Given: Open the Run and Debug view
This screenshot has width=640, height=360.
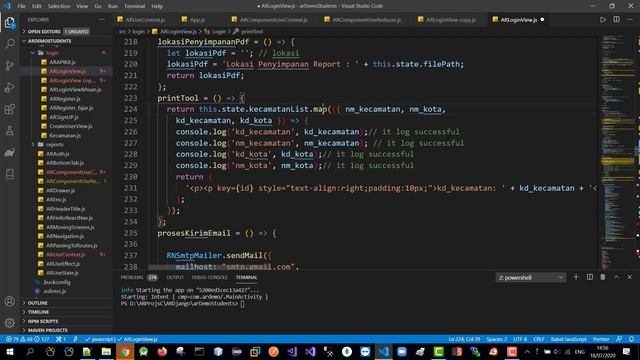Looking at the screenshot, I should (x=10, y=87).
